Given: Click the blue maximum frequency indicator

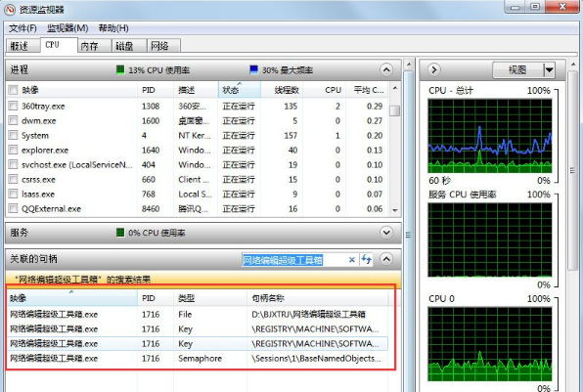Looking at the screenshot, I should (x=254, y=69).
